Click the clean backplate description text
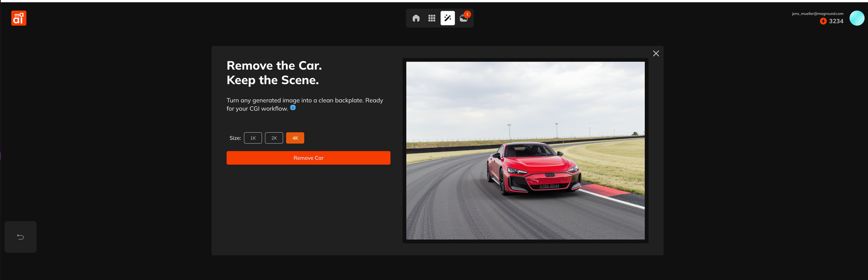The width and height of the screenshot is (868, 280). (305, 104)
